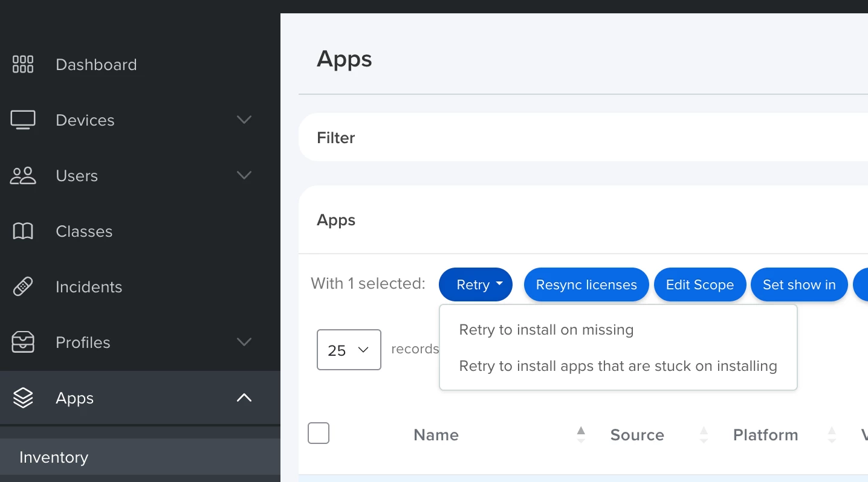Open Incidents in the sidebar
This screenshot has height=482, width=868.
[x=89, y=287]
